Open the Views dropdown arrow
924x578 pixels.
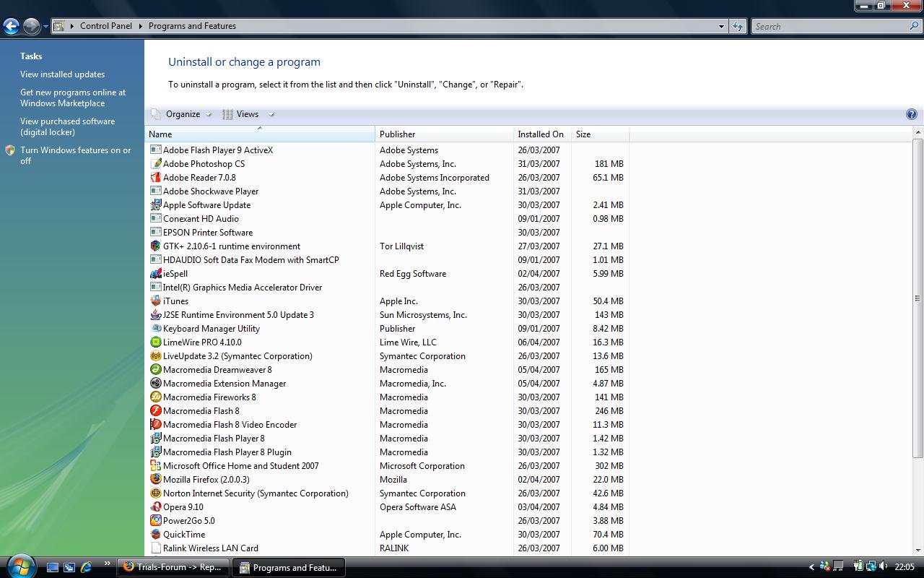[271, 114]
